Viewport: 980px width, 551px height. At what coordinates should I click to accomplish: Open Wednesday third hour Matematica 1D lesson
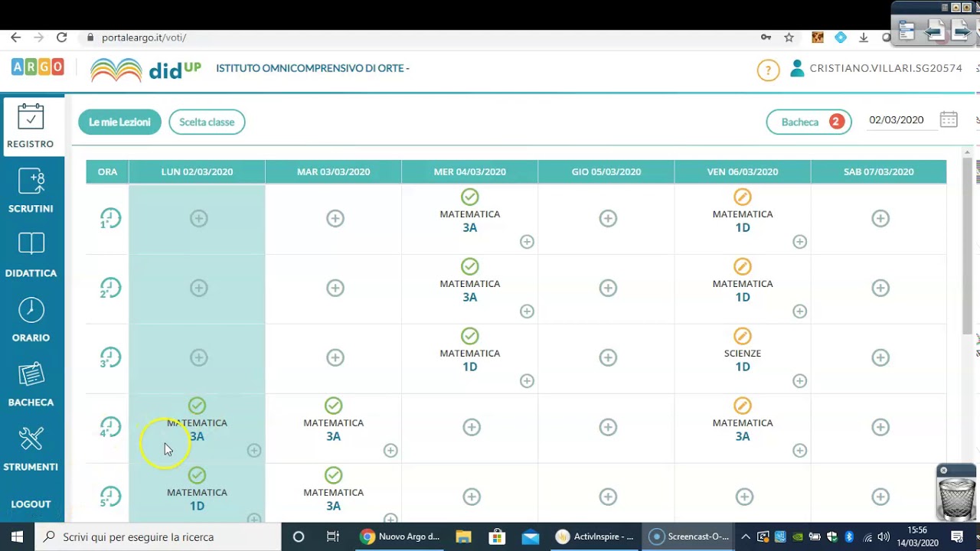[470, 351]
